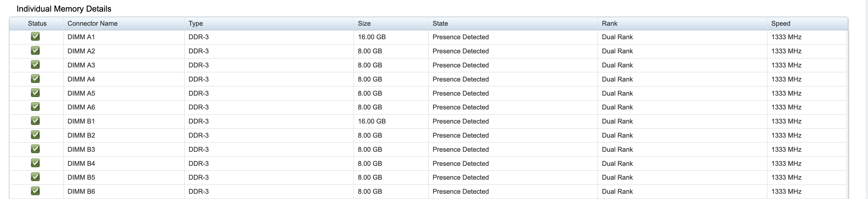Select the DIMM B5 connector name cell
The height and width of the screenshot is (199, 868).
(x=81, y=177)
